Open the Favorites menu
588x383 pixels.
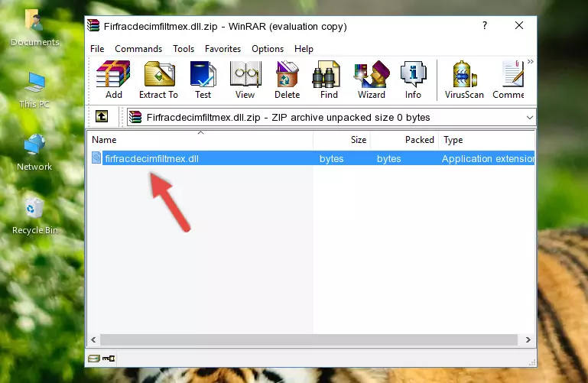click(x=223, y=49)
